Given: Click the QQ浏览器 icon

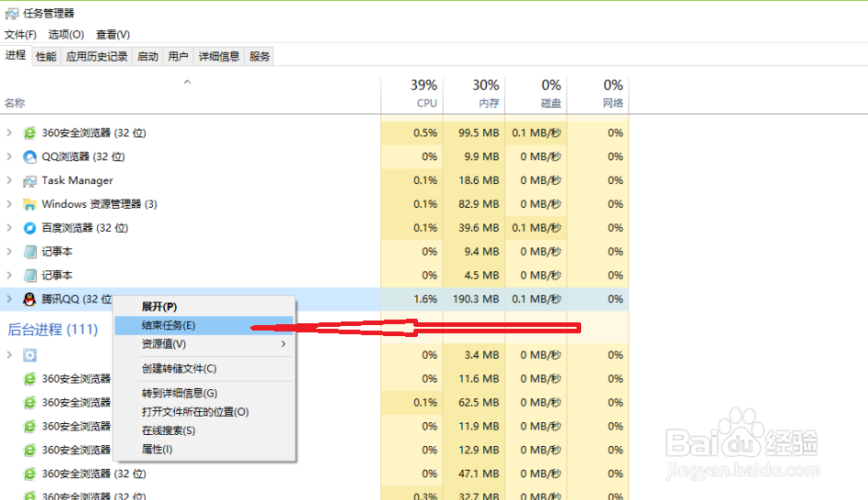Looking at the screenshot, I should [x=29, y=157].
